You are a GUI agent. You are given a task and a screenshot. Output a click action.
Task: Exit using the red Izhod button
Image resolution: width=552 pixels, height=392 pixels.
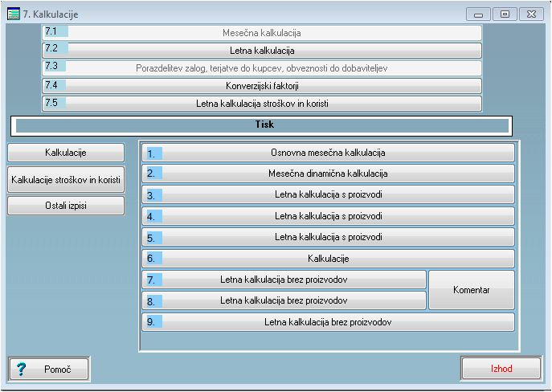point(501,369)
